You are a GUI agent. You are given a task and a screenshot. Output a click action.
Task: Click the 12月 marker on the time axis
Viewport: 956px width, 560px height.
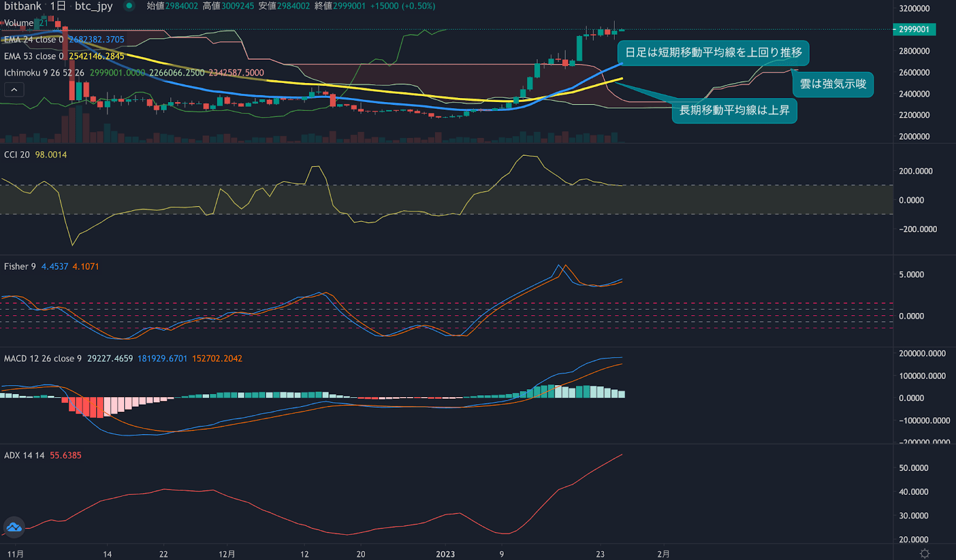click(x=226, y=554)
